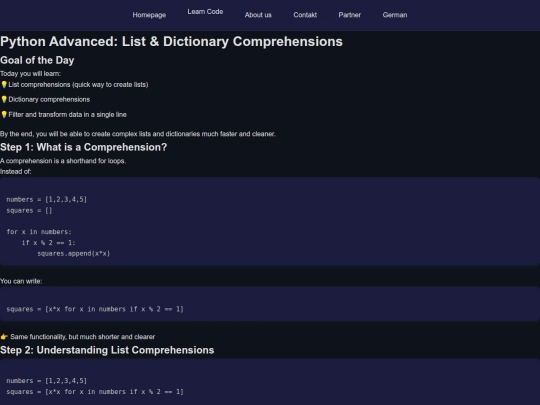540x405 pixels.
Task: Click the 'Step 2: Understanding List Comprehensions' heading
Action: point(107,350)
